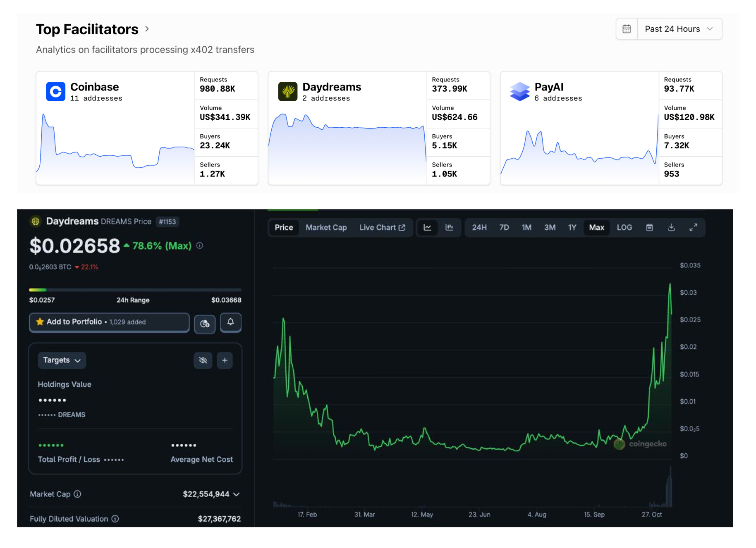Image resolution: width=756 pixels, height=548 pixels.
Task: Select the 7D time range
Action: coord(504,227)
